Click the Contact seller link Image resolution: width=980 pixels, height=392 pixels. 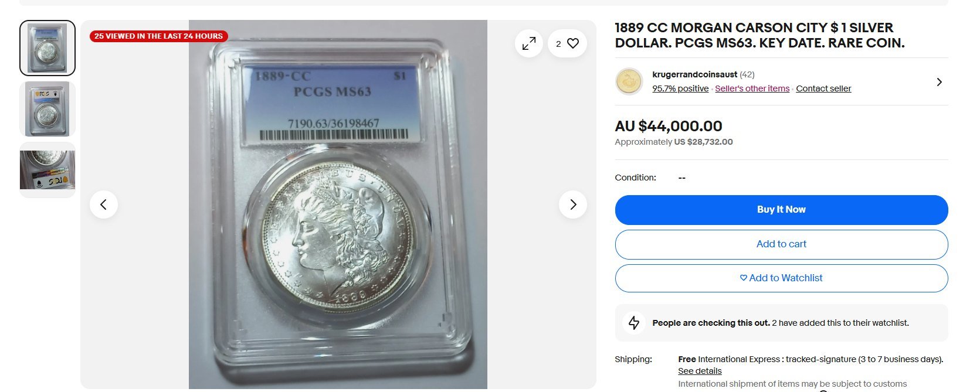823,88
